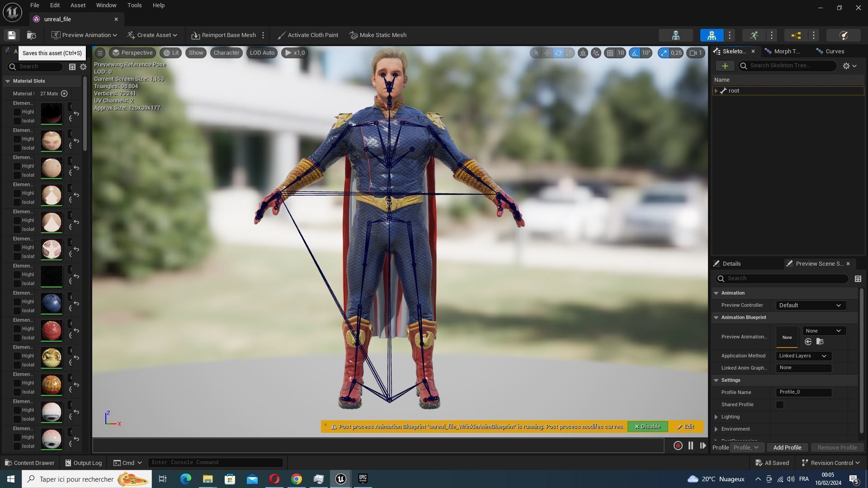Open the Preview Animation dropdown
The width and height of the screenshot is (868, 488).
[x=84, y=35]
